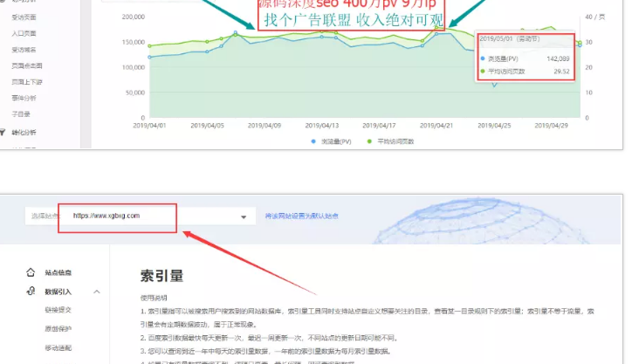Click the 站点信息 home icon

pyautogui.click(x=31, y=272)
